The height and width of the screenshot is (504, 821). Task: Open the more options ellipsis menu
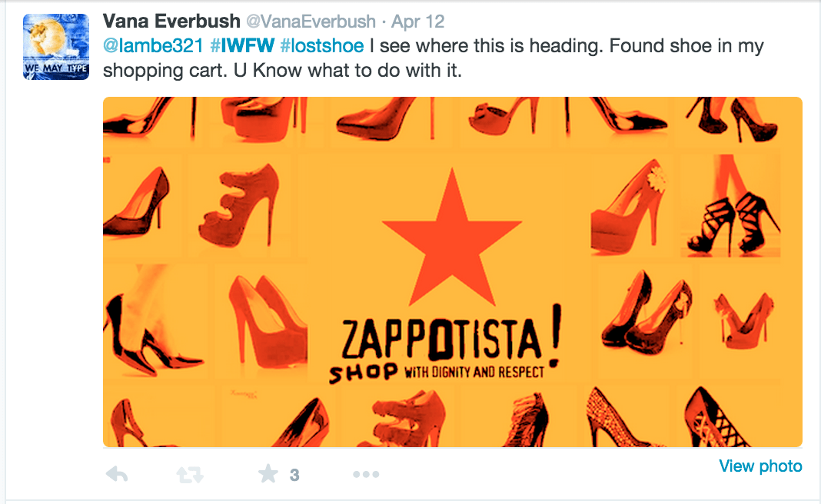coord(366,475)
